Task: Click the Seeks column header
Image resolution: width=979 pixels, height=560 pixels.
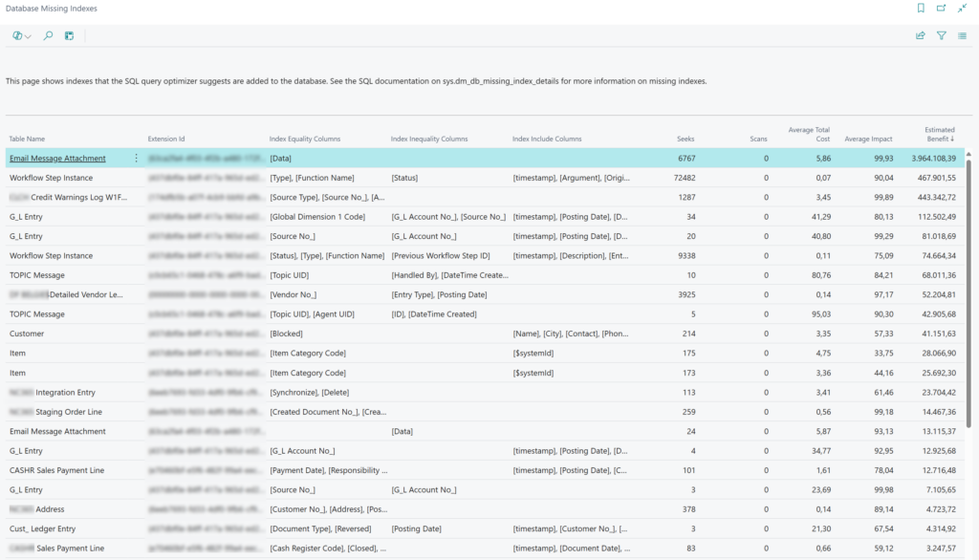Action: coord(685,140)
